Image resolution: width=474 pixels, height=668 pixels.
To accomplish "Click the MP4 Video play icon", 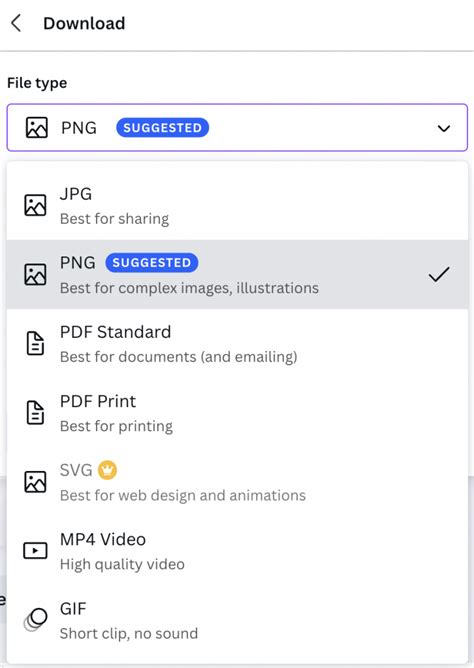I will 35,550.
